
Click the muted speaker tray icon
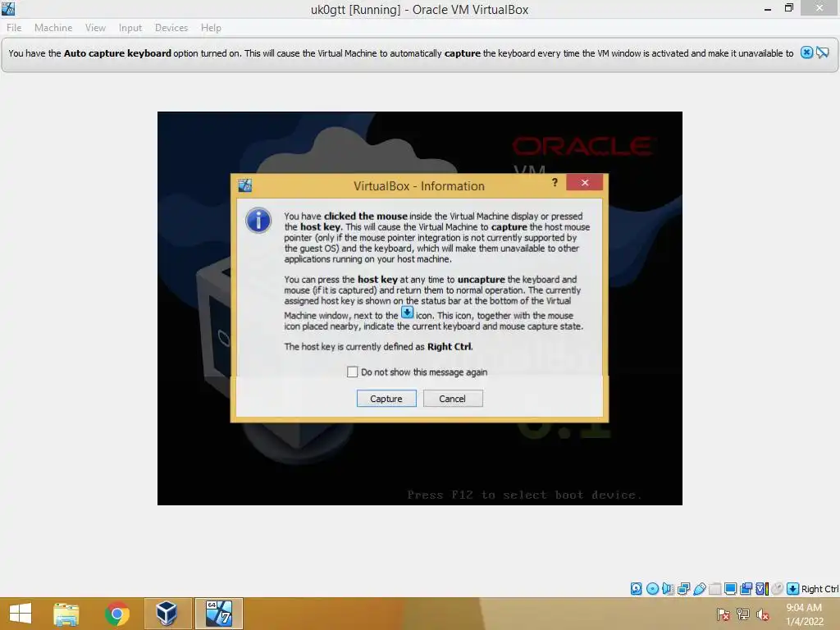(763, 614)
